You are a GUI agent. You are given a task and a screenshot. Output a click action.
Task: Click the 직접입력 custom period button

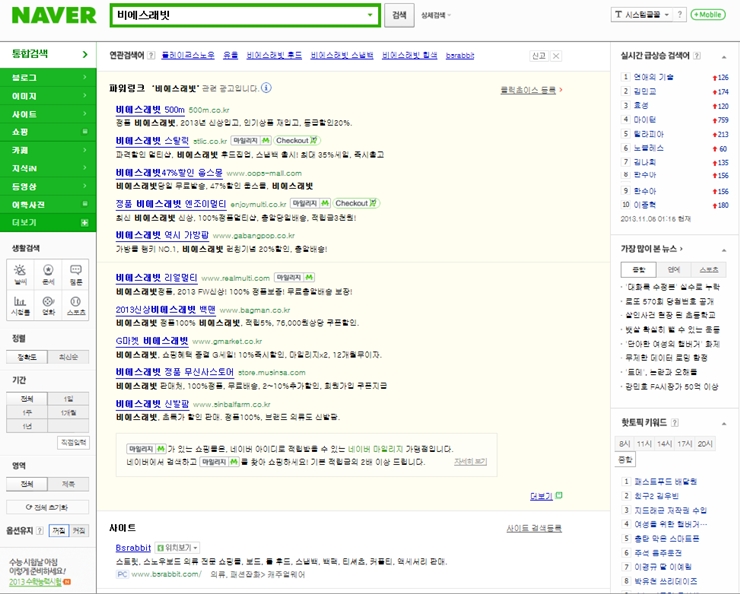click(73, 443)
